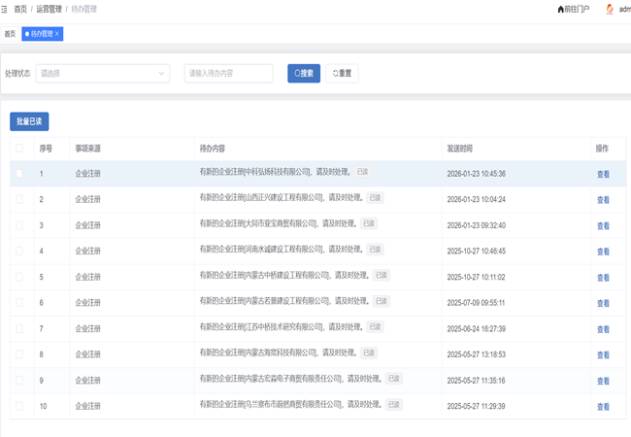Click 首页 in the breadcrumb
The image size is (631, 437).
20,9
